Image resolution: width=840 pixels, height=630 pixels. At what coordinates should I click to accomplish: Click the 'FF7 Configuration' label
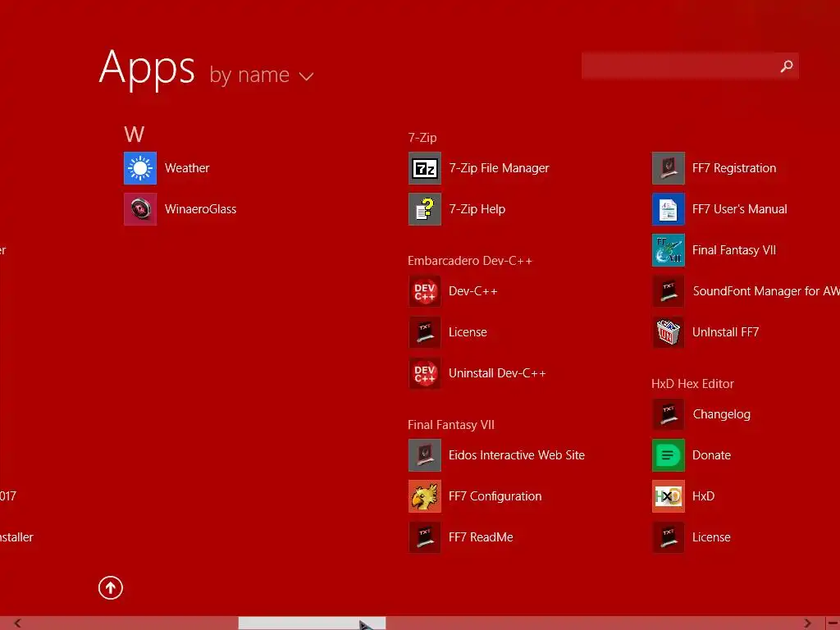[x=495, y=496]
